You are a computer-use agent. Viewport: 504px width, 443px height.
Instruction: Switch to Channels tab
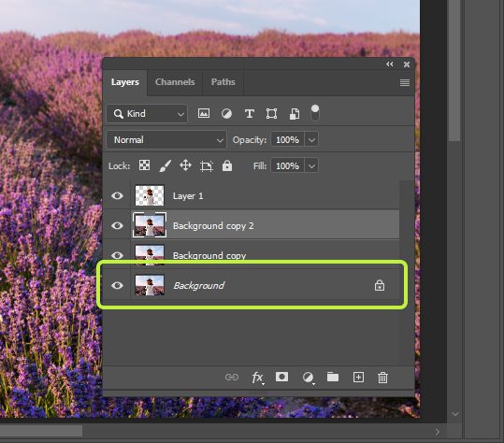point(175,82)
